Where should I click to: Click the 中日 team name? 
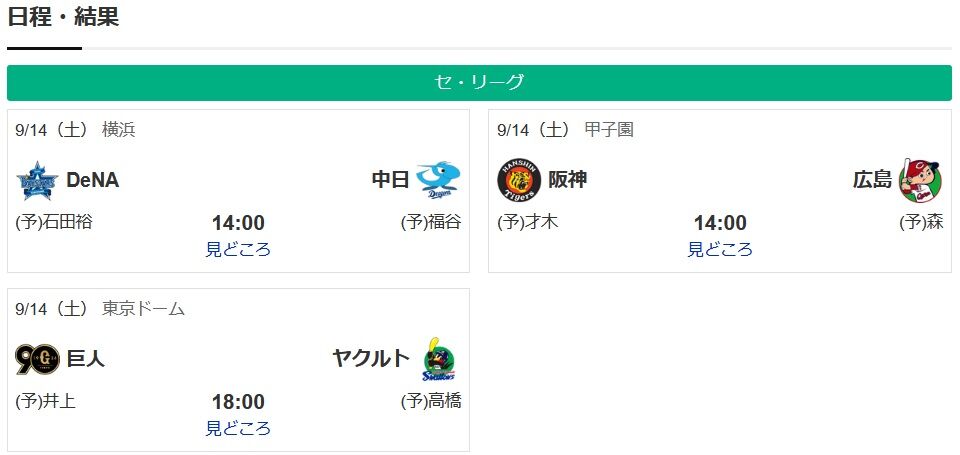coord(391,180)
